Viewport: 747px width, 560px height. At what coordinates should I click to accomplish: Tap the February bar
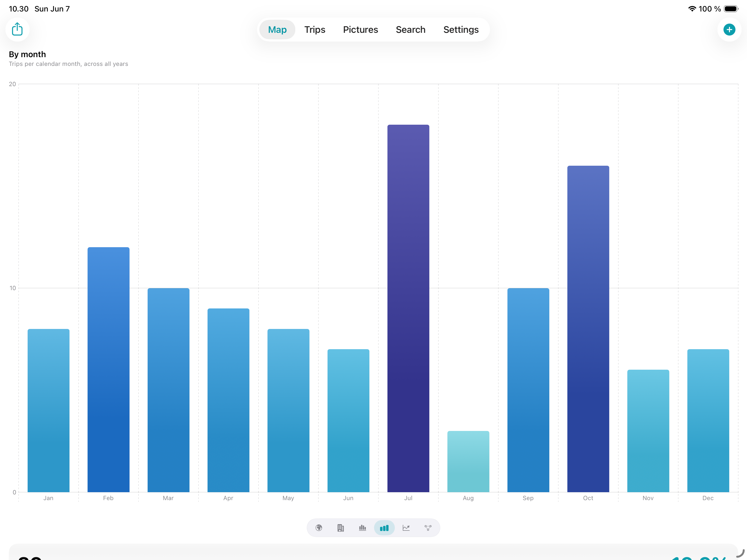pos(108,369)
